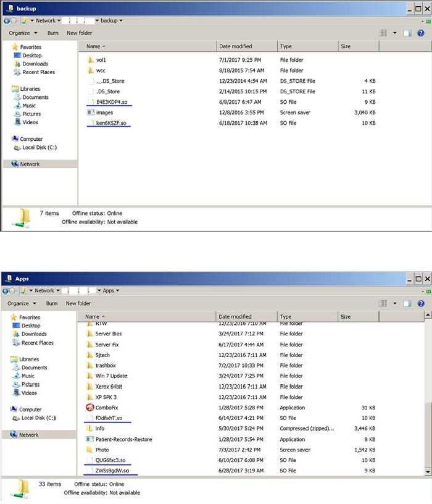Select Patient-Records-Restore application file
Screen dimensions: 432x504
tap(123, 439)
